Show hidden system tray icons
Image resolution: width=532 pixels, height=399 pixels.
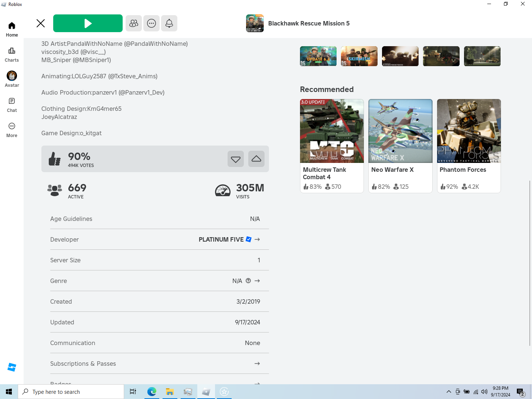pos(449,392)
